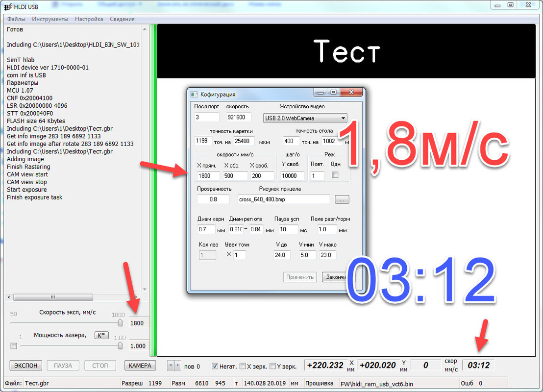543x392 pixels.
Task: Click the X прям. speed field
Action: click(208, 175)
